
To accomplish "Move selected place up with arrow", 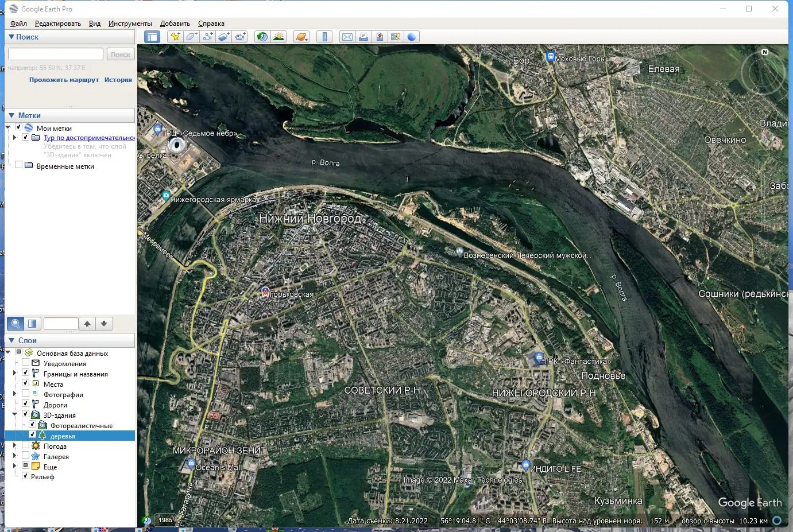I will click(x=87, y=324).
